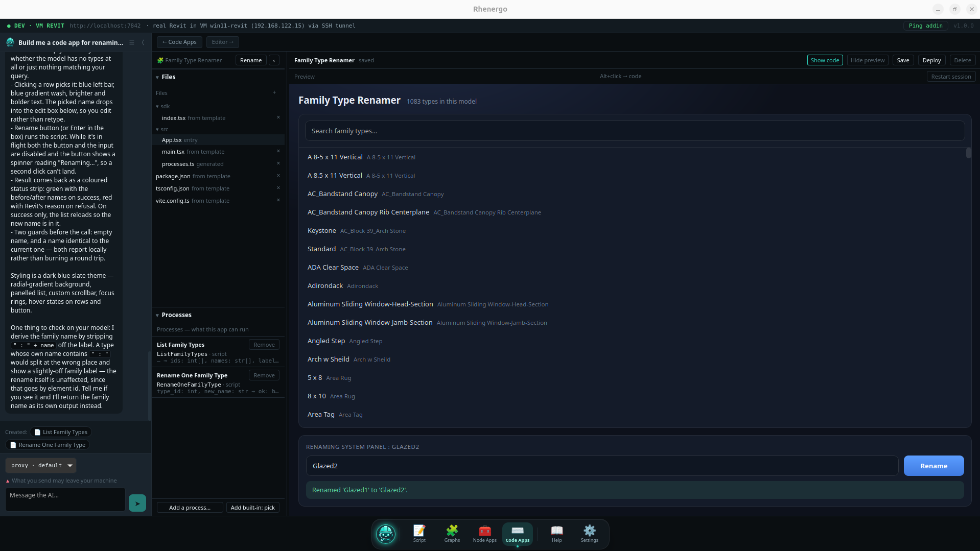Click the new name input containing Glazed2
The height and width of the screenshot is (551, 980).
point(602,466)
